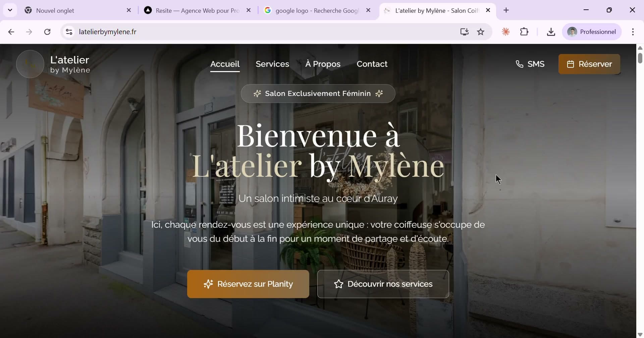
Task: Click the page reload icon
Action: click(48, 32)
